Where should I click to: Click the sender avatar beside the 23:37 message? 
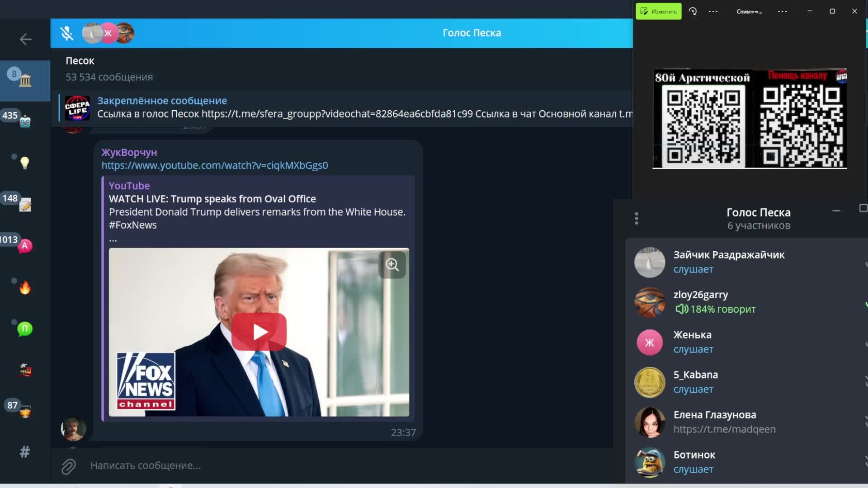tap(73, 428)
